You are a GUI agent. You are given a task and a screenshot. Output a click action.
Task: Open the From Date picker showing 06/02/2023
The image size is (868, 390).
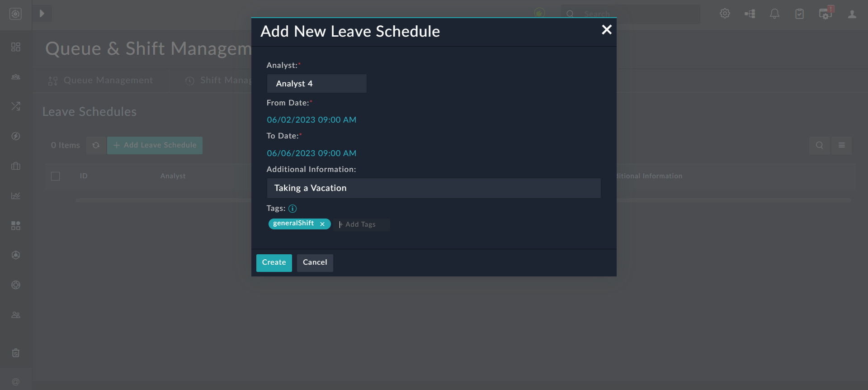[311, 119]
